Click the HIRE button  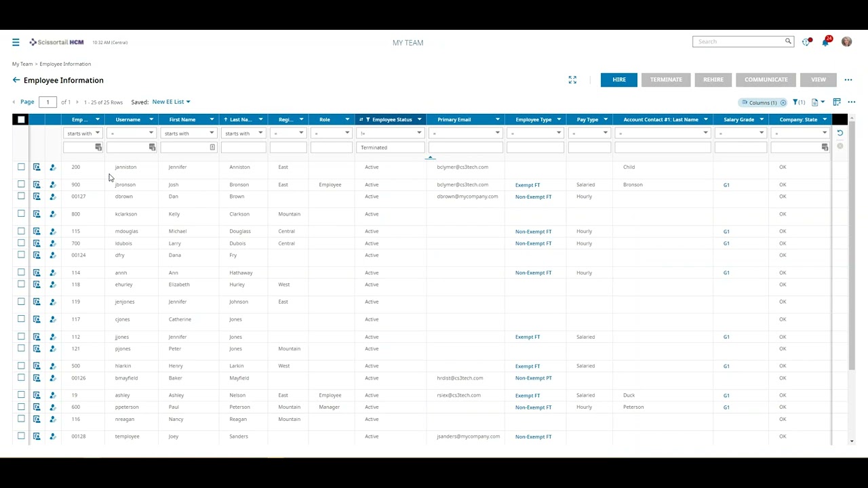pos(619,79)
